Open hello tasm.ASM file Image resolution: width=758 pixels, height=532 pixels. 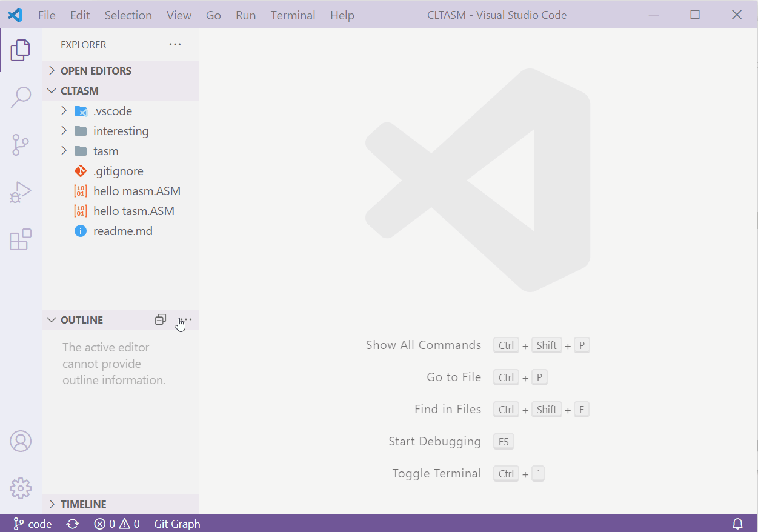point(121,211)
